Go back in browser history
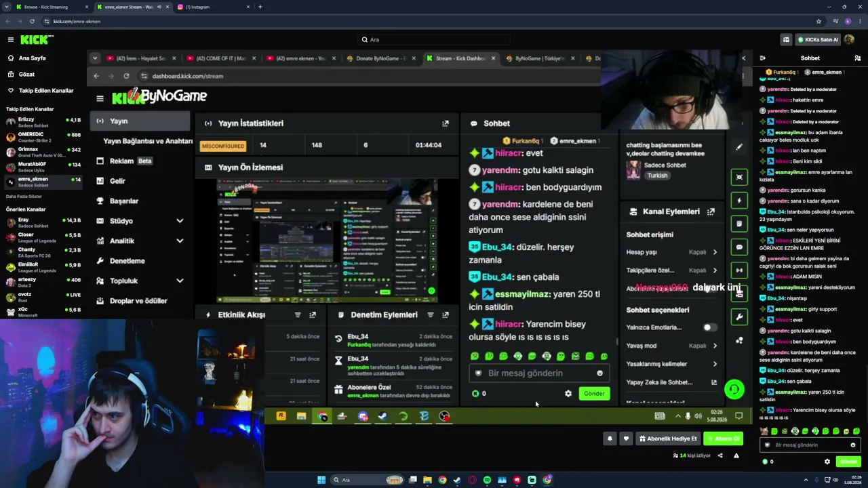This screenshot has height=488, width=868. coord(9,21)
